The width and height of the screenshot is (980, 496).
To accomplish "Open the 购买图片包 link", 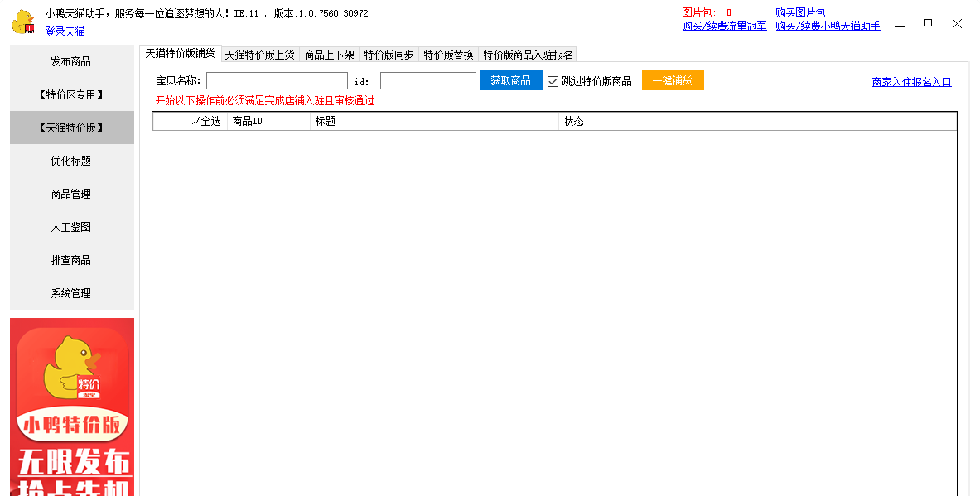I will (x=800, y=12).
